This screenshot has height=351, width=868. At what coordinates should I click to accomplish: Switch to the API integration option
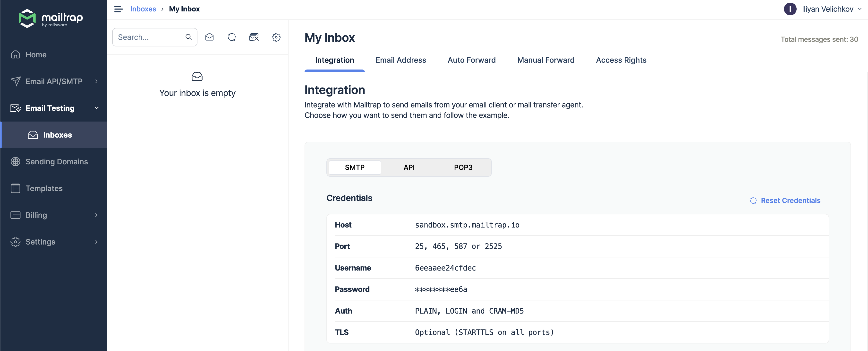click(x=409, y=167)
